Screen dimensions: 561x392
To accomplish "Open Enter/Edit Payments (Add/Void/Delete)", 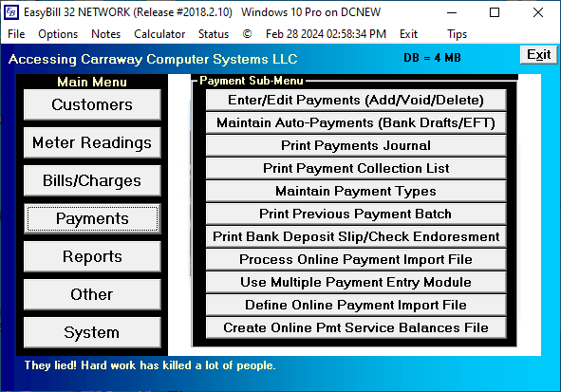I will coord(356,100).
